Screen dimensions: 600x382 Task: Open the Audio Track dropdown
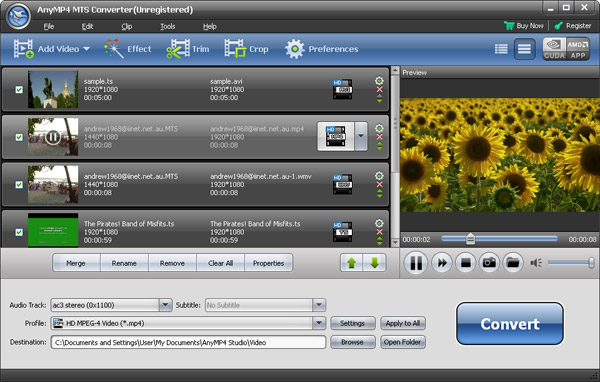(165, 305)
